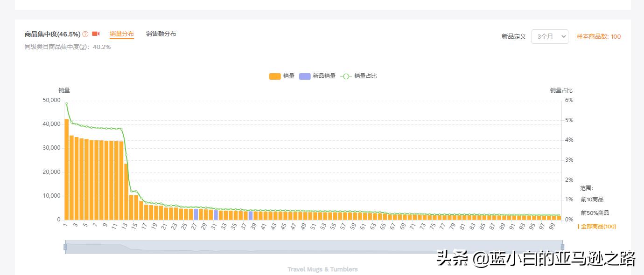Click the orange 销量 legend marker
The width and height of the screenshot is (644, 275).
click(x=274, y=76)
